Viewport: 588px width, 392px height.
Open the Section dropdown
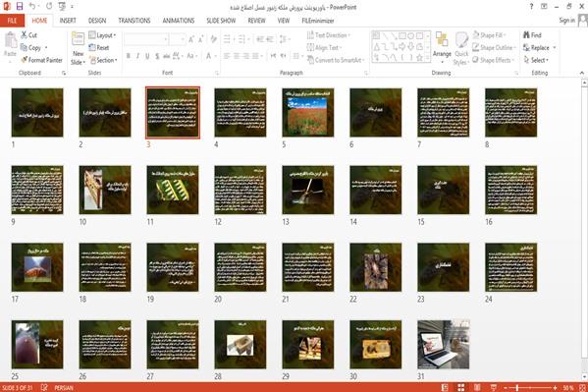coord(103,60)
